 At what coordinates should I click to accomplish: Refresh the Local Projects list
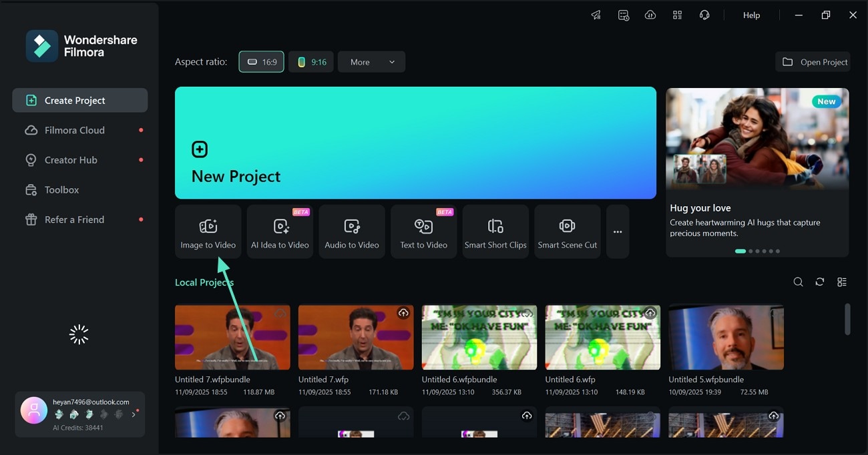pos(820,282)
